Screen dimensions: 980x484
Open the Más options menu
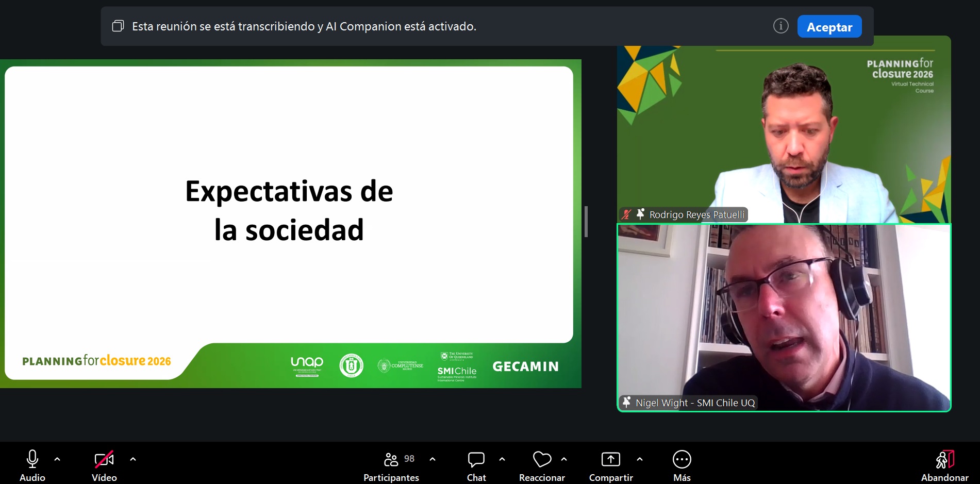click(682, 459)
